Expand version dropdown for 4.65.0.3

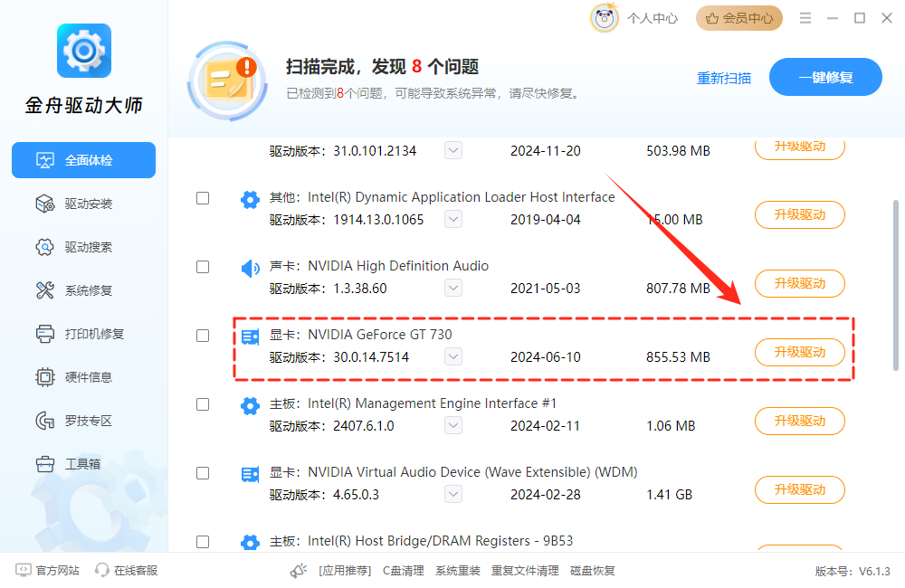pos(453,494)
